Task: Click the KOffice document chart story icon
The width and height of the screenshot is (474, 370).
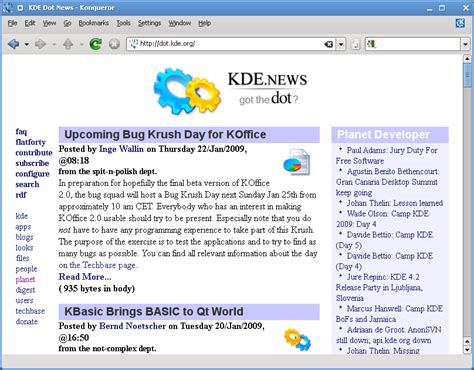Action: 297,163
